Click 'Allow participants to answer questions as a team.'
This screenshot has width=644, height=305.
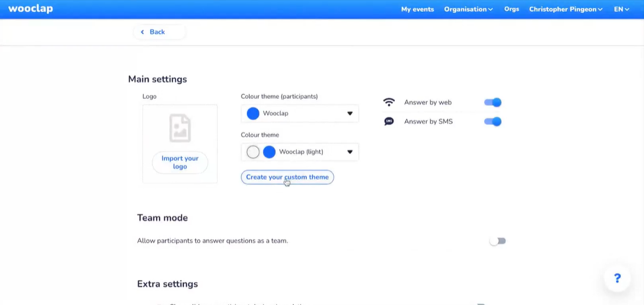[213, 241]
